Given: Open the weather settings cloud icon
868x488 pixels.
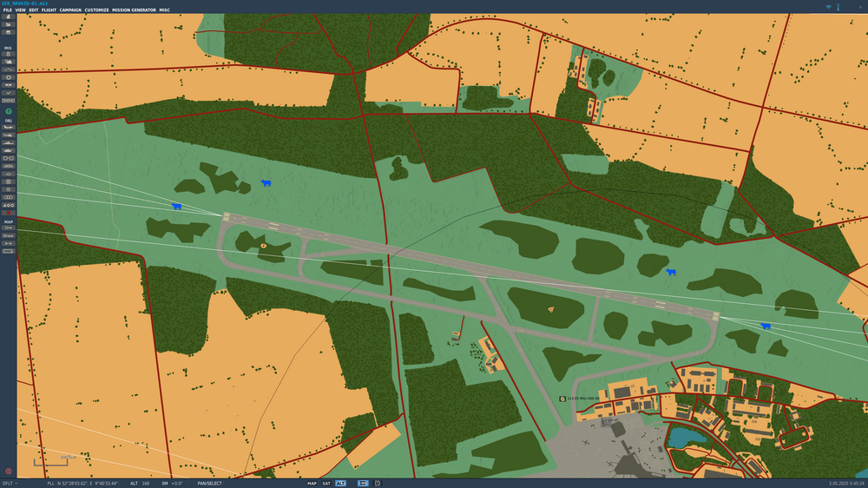Looking at the screenshot, I should pos(9,62).
